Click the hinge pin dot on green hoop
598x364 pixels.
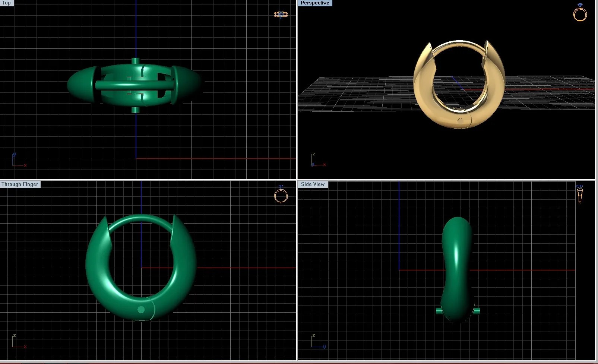click(141, 310)
